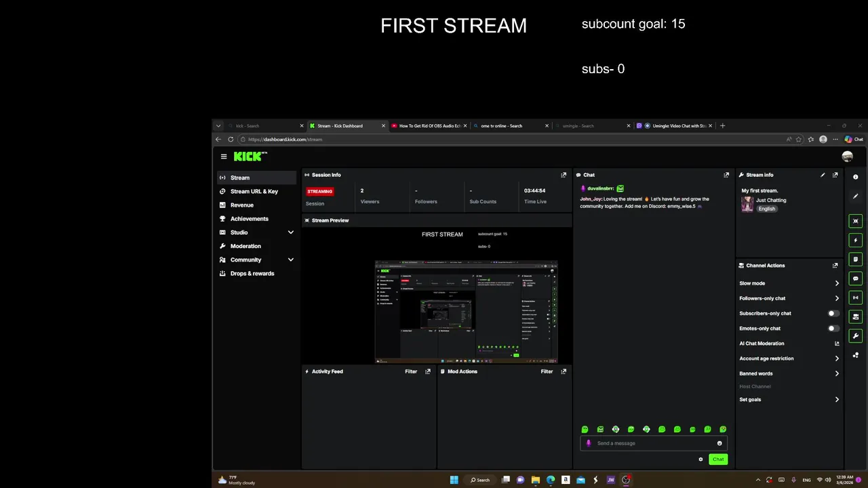Toggle the broadcast signal widget icon in rail

point(856,298)
